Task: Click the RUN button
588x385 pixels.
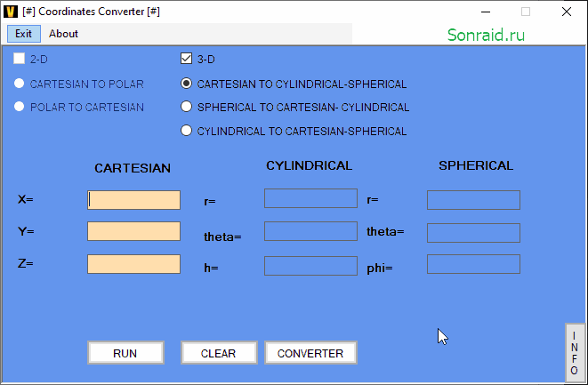Action: click(125, 353)
